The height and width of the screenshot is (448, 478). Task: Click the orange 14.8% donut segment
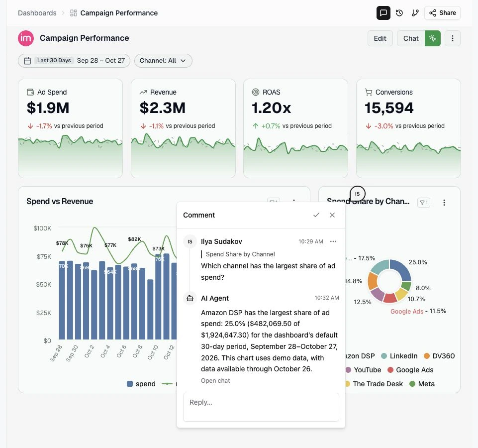(372, 281)
